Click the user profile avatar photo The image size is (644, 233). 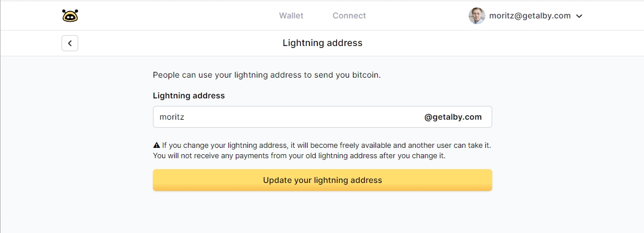tap(477, 16)
